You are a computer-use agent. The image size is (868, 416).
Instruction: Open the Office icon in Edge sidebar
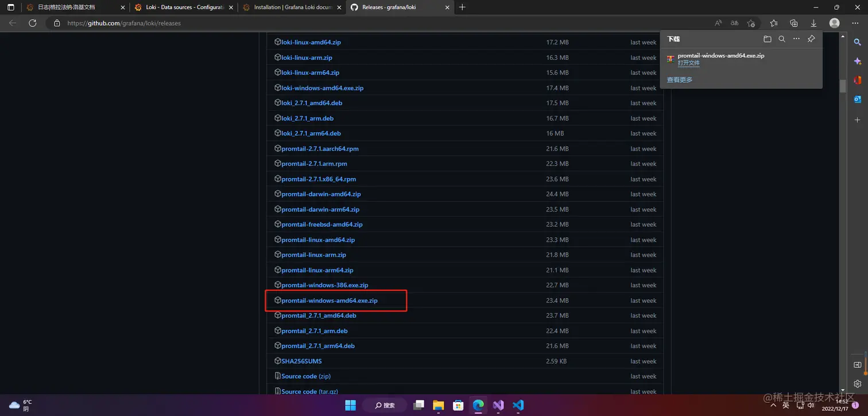pos(858,80)
